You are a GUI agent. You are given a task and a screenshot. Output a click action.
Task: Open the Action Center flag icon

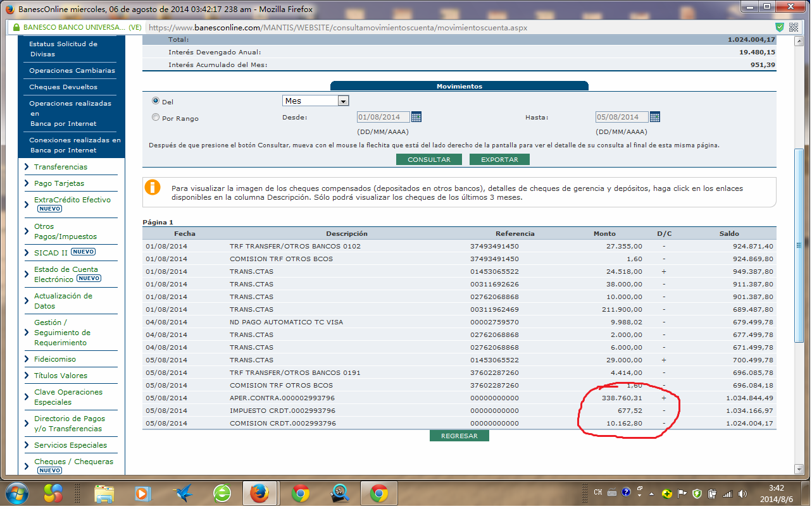[x=682, y=493]
